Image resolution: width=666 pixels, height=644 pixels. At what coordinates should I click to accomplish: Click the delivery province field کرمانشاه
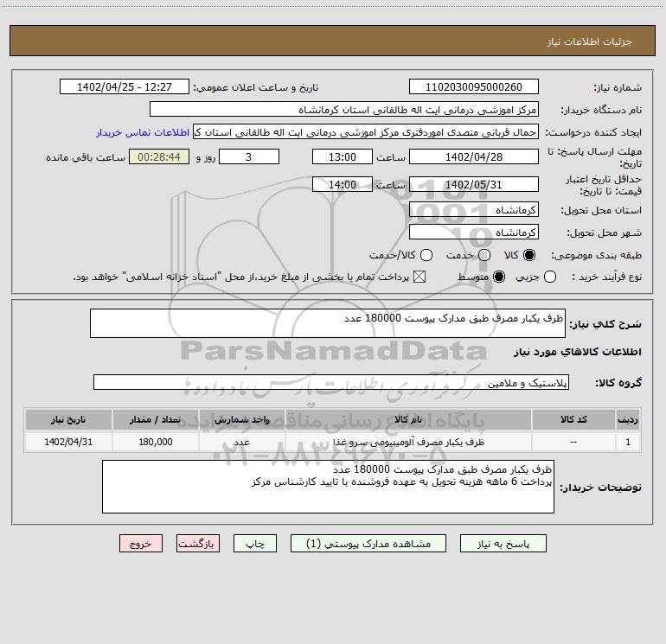click(474, 210)
